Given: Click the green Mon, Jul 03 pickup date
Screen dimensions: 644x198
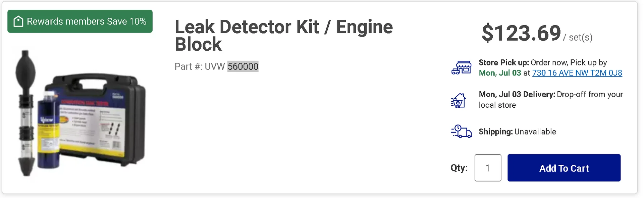Looking at the screenshot, I should tap(500, 73).
